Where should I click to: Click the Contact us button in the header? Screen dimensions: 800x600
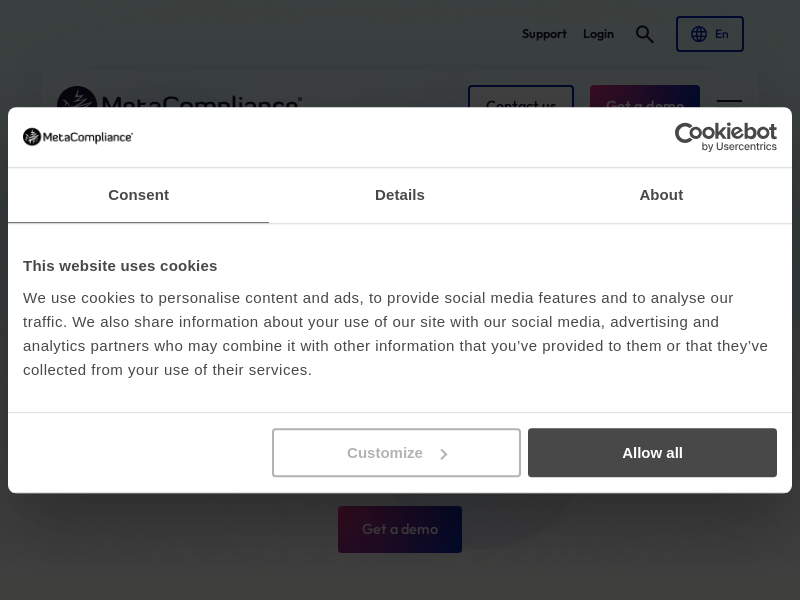521,97
